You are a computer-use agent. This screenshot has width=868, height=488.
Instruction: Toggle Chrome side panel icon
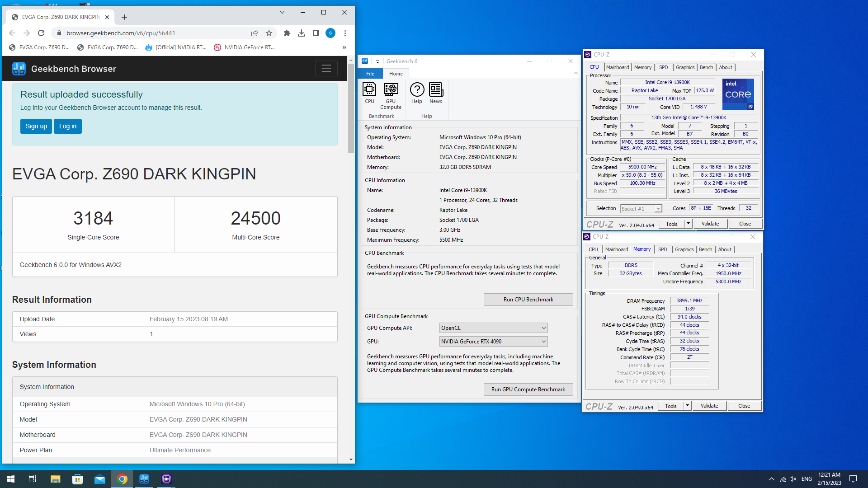316,33
